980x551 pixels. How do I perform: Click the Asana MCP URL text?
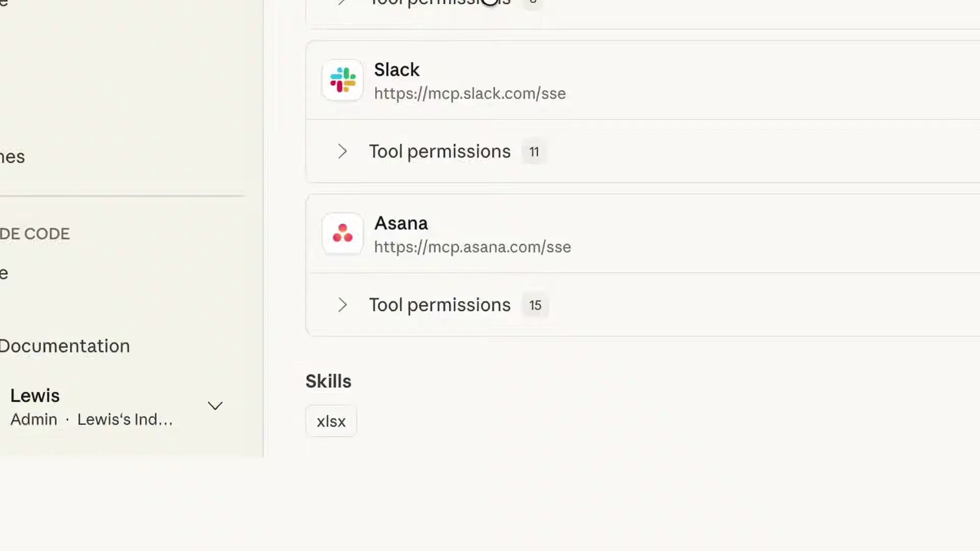(x=472, y=247)
